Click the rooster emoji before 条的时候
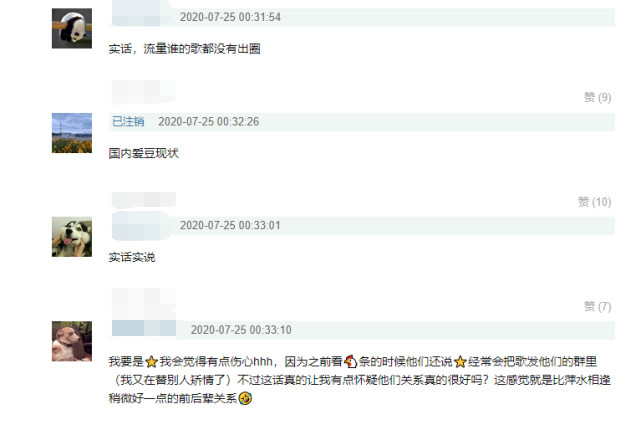 tap(350, 361)
